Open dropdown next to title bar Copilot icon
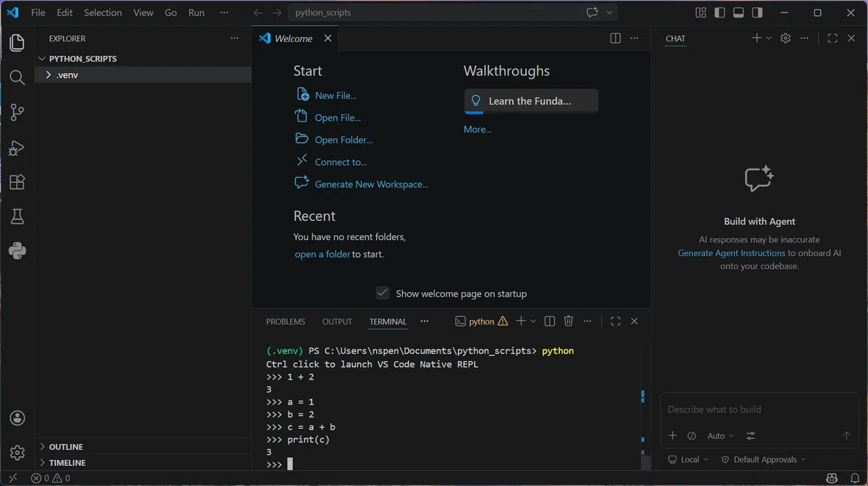This screenshot has width=868, height=486. [x=610, y=12]
